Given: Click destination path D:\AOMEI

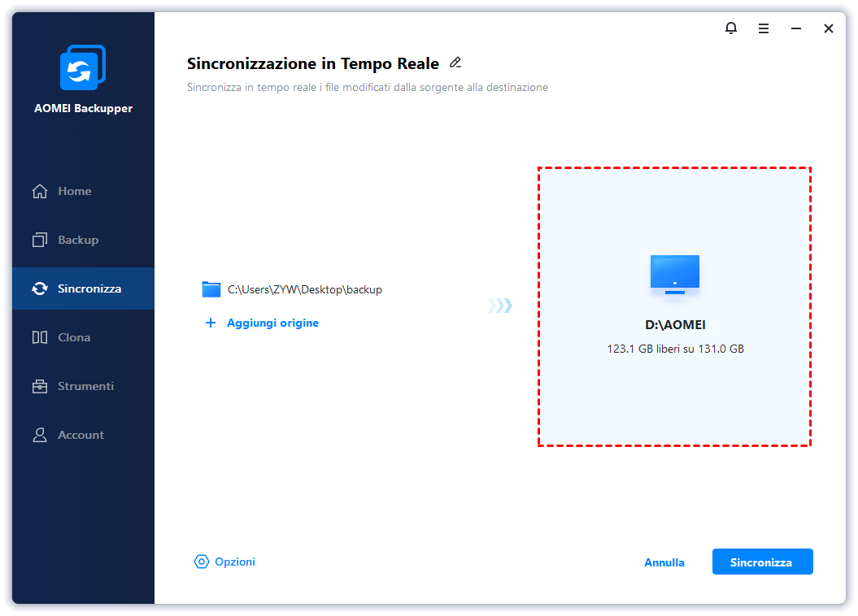Looking at the screenshot, I should [x=675, y=325].
